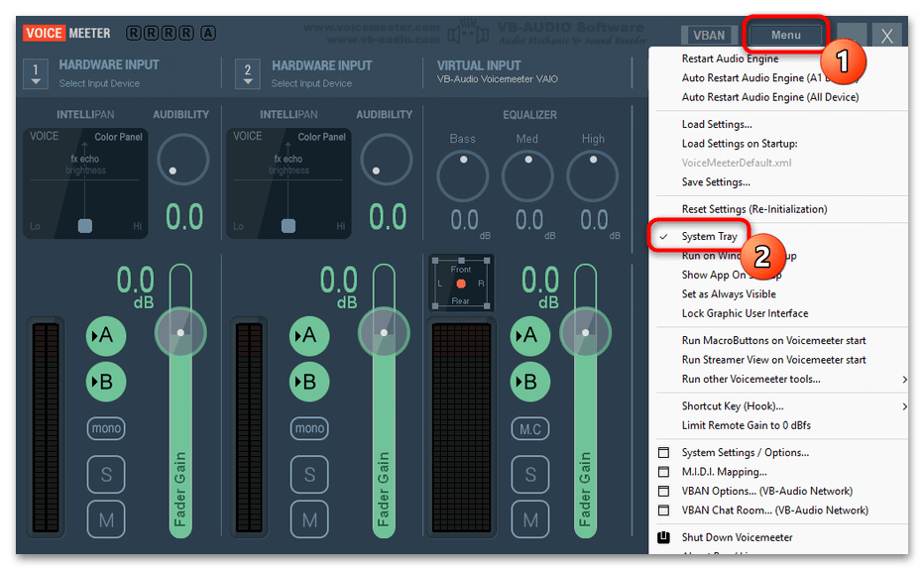The height and width of the screenshot is (570, 924).
Task: Click the VBAN Chat Room window icon
Action: point(664,511)
